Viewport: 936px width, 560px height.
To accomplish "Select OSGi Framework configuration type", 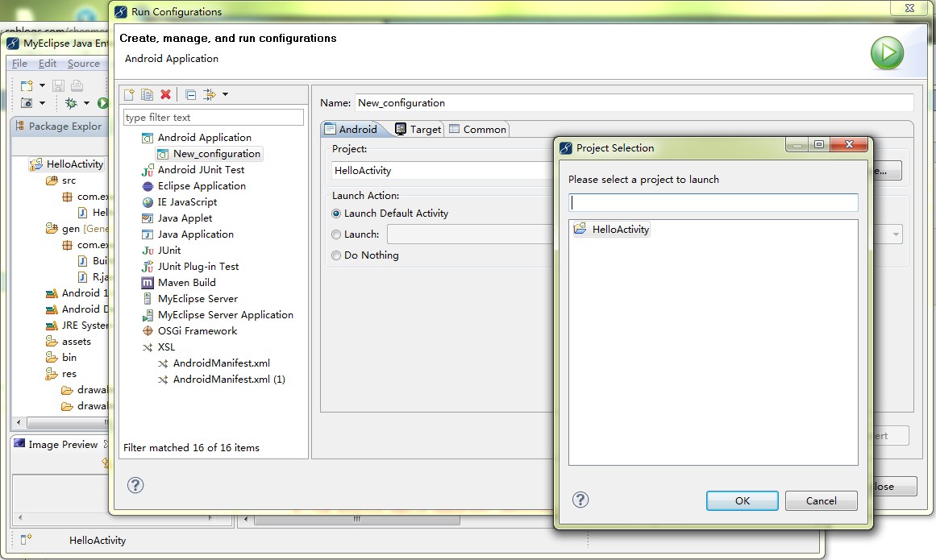I will point(197,330).
